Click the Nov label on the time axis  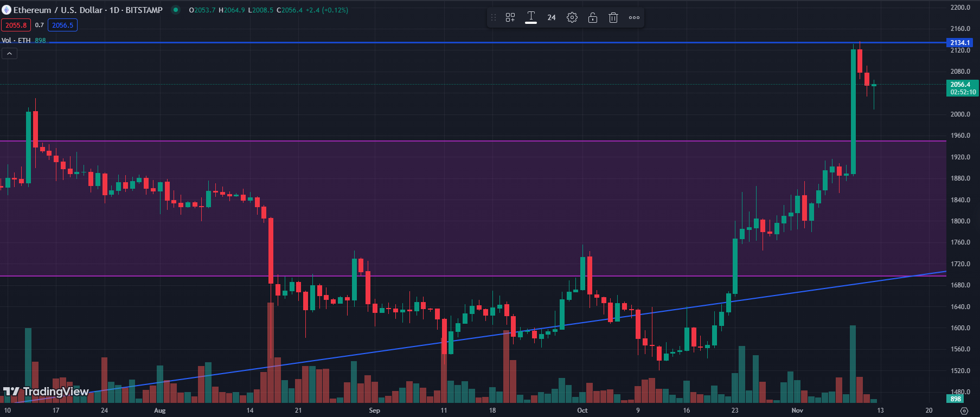797,410
